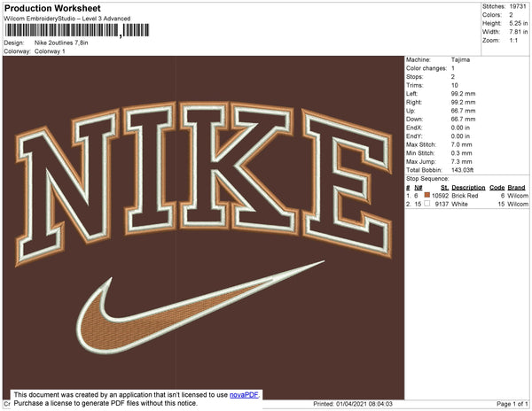Click the White color swatch in the stop sequence

426,204
